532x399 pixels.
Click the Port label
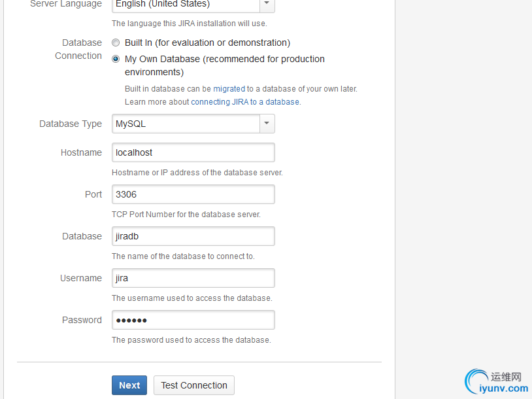tap(93, 194)
